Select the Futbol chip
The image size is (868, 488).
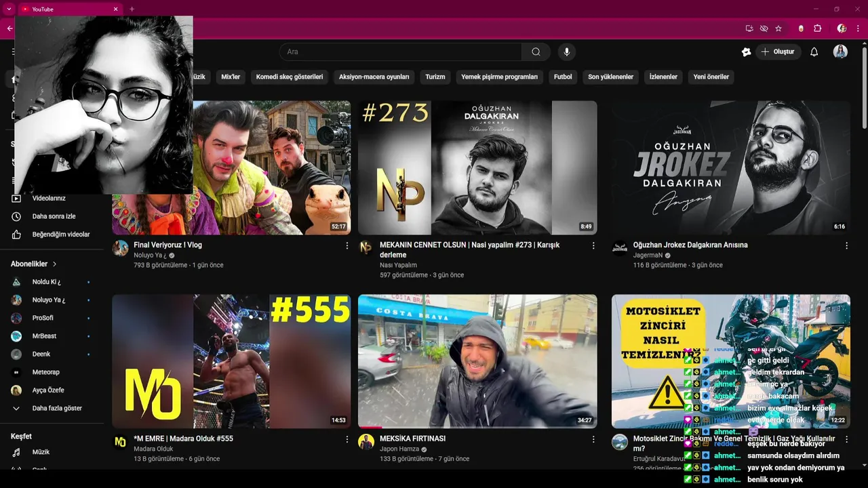click(563, 77)
